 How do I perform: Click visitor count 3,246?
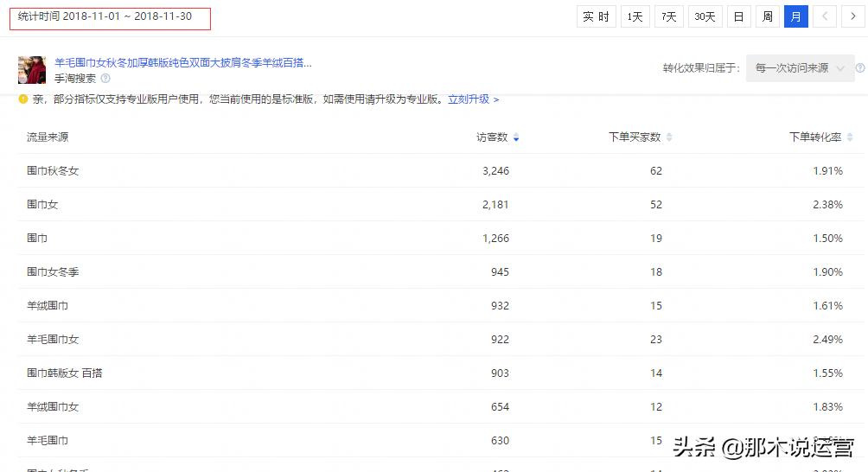coord(495,171)
